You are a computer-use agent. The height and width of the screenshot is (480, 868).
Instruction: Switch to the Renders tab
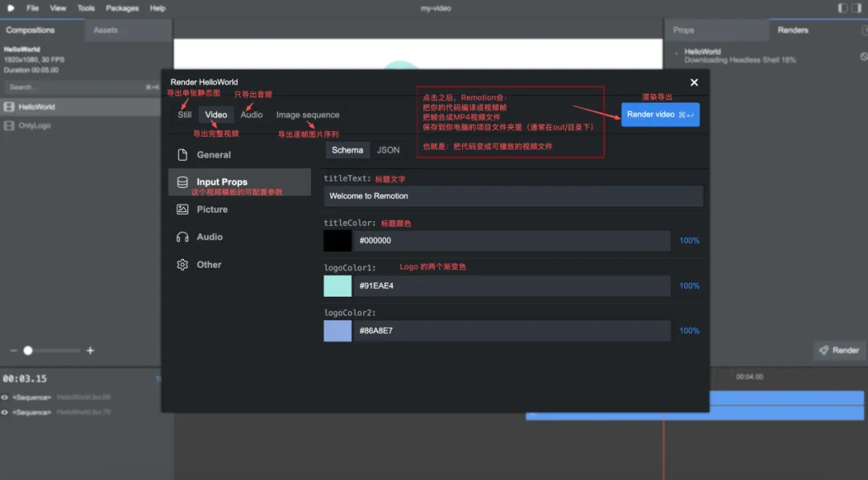[813, 30]
